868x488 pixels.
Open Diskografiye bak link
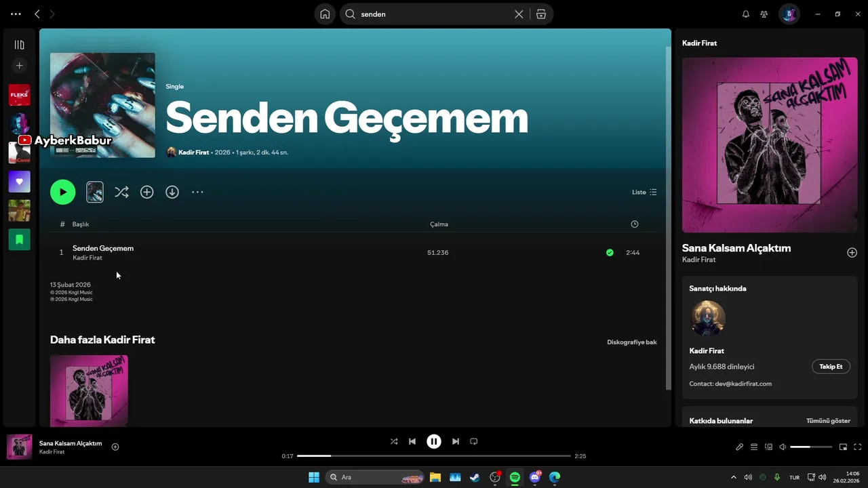632,342
